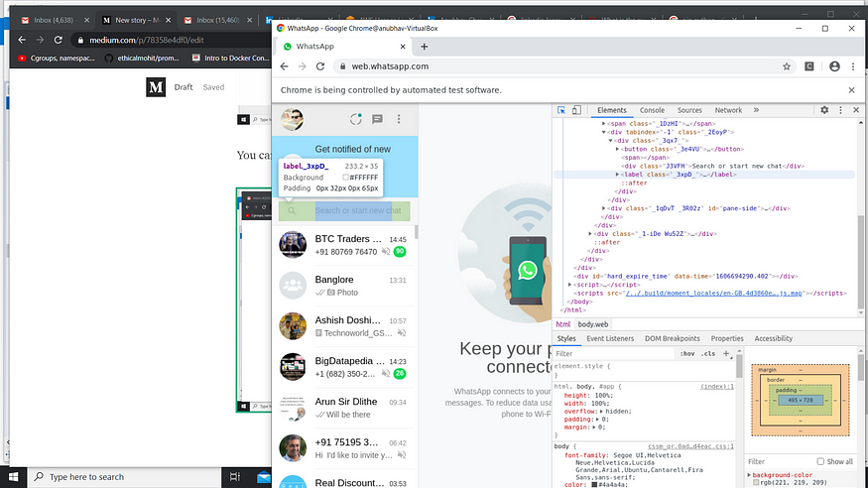Open the WhatsApp three-dot menu
This screenshot has height=488, width=868.
pos(399,119)
